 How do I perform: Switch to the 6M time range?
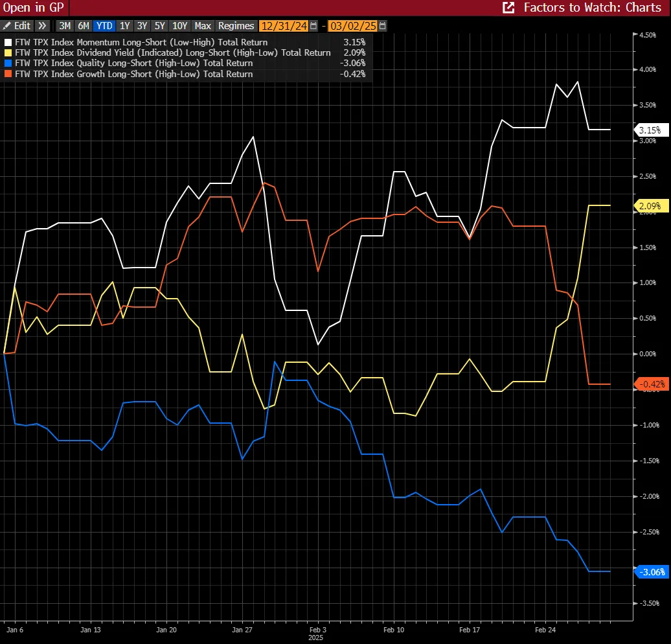coord(84,26)
